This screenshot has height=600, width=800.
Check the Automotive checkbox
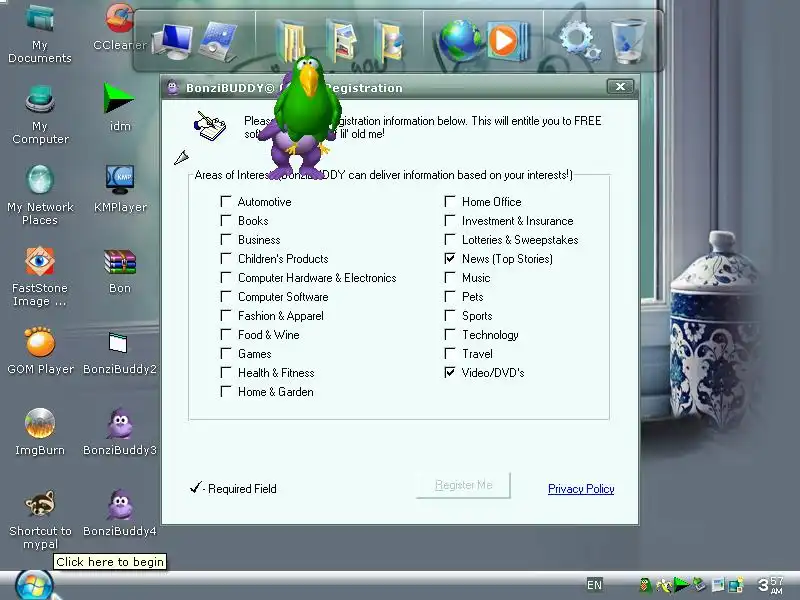226,202
